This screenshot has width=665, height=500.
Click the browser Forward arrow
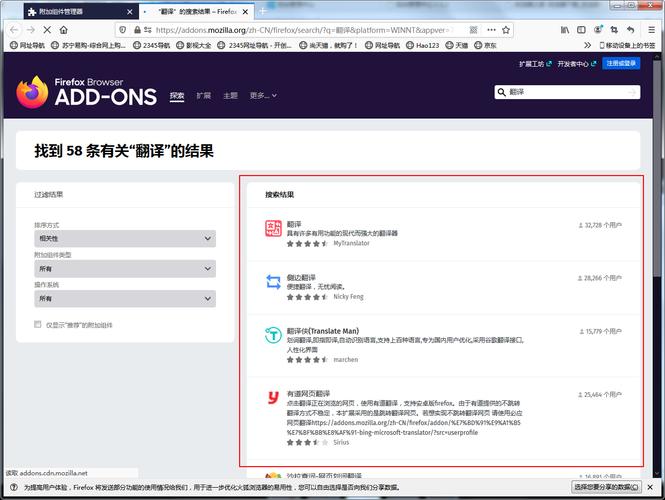pyautogui.click(x=31, y=30)
